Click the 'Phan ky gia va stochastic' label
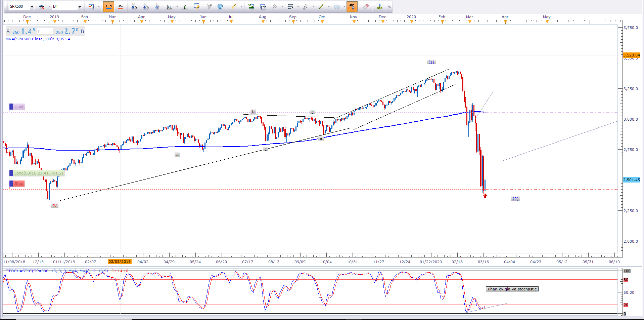The width and height of the screenshot is (644, 320). 512,289
